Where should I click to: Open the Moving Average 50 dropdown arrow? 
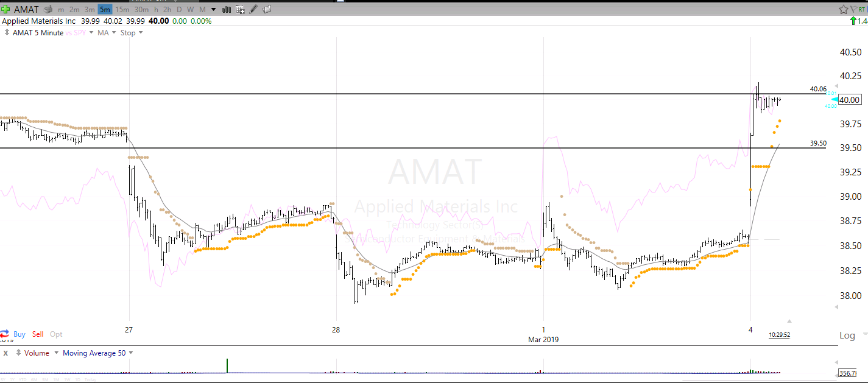(130, 353)
